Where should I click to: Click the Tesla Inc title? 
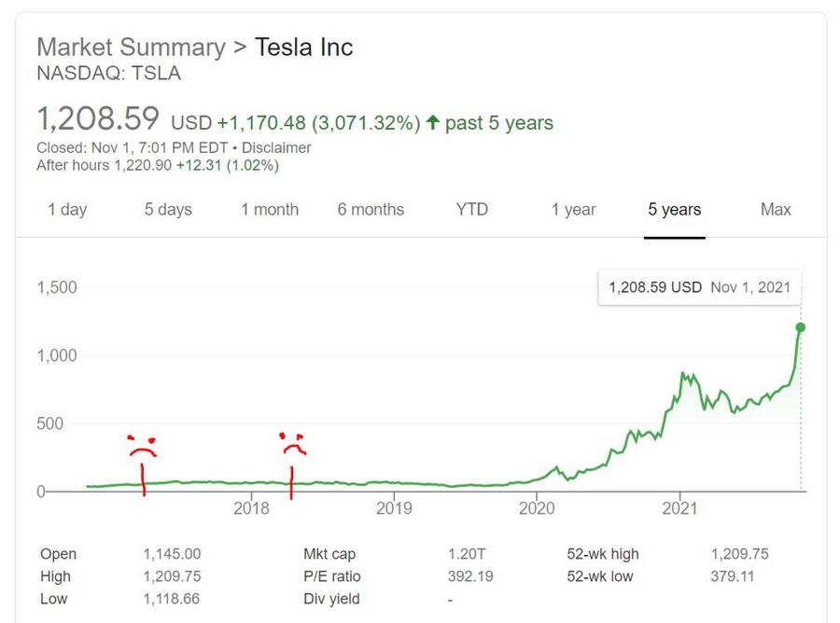click(303, 48)
